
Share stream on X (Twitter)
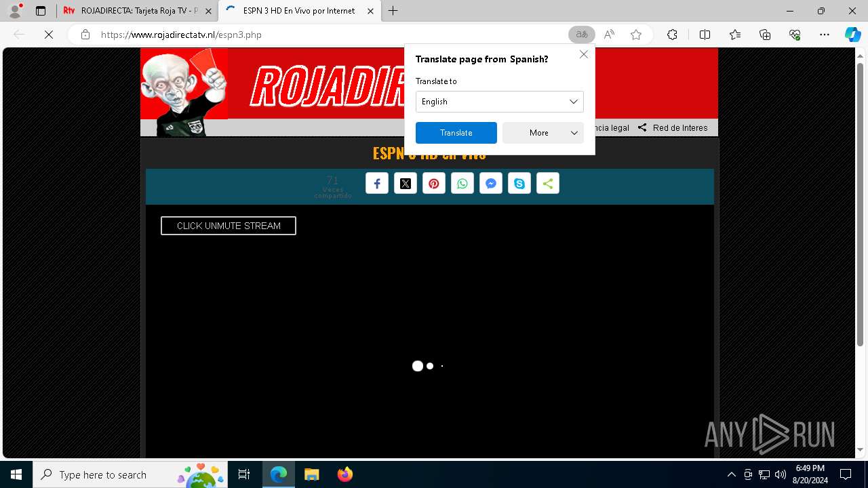click(x=406, y=184)
